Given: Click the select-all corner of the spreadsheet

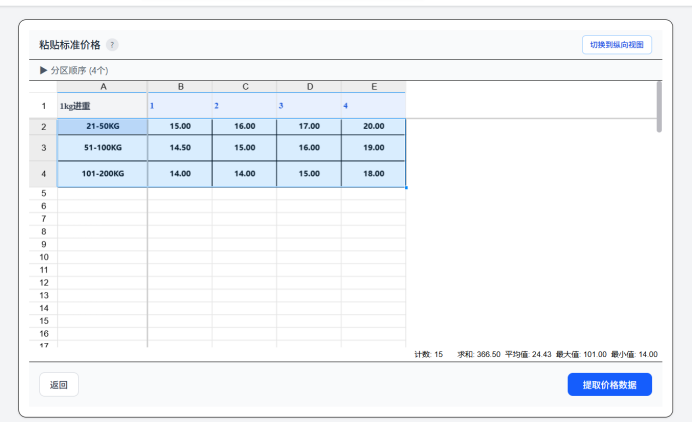Looking at the screenshot, I should [x=43, y=87].
